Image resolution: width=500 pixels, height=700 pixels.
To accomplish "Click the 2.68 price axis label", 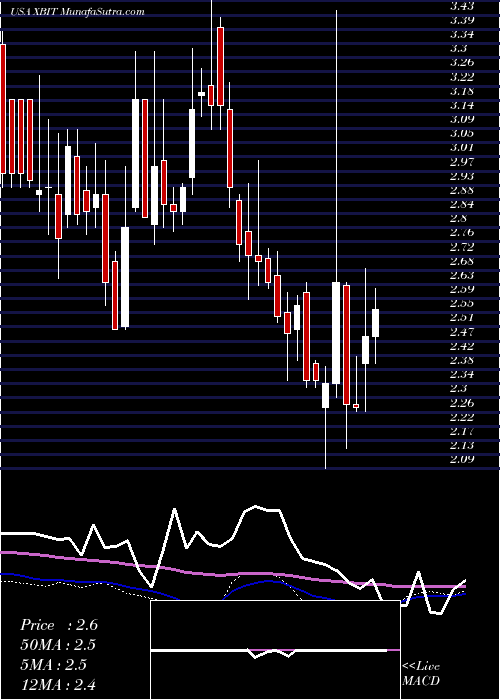I will (x=462, y=261).
